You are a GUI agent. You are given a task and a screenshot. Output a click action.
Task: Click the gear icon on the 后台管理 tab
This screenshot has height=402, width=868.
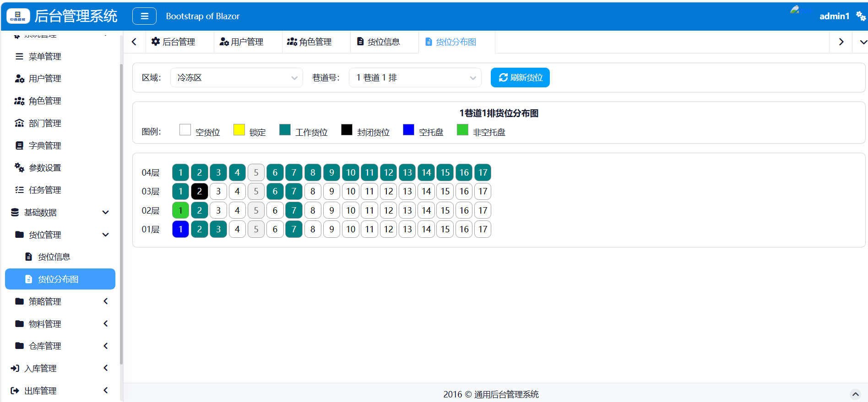[x=156, y=42]
